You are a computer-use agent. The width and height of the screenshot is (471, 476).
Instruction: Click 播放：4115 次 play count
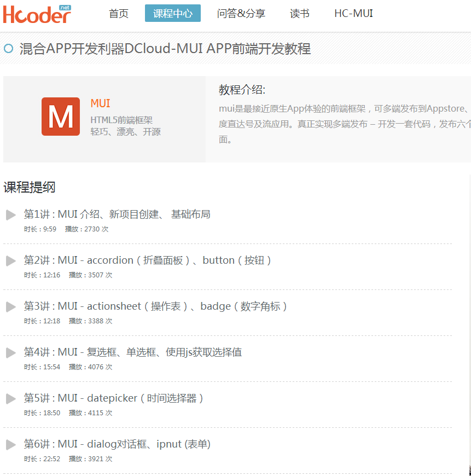[x=90, y=413]
